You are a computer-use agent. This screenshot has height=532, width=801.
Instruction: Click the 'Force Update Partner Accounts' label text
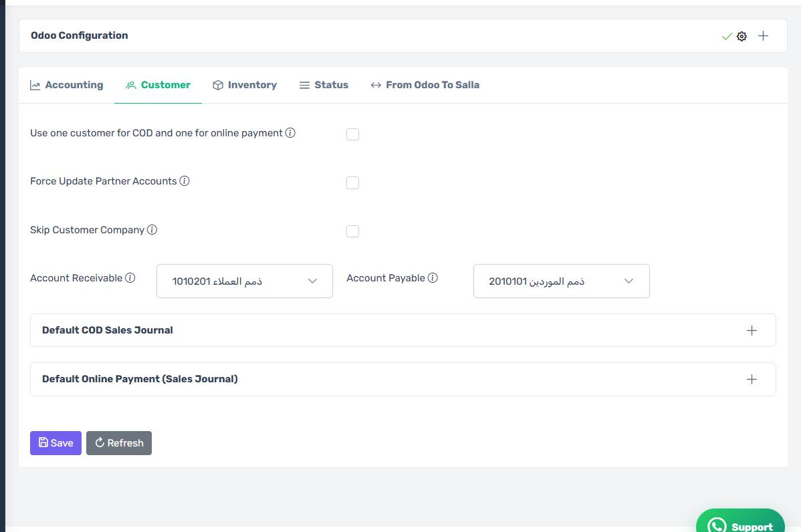[103, 180]
